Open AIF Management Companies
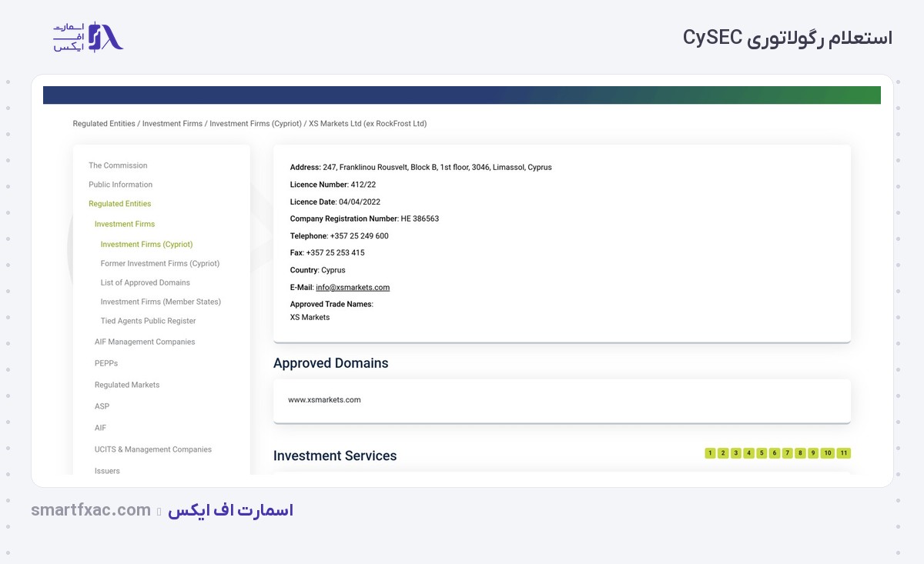Screen dimensions: 924x564 (145, 342)
